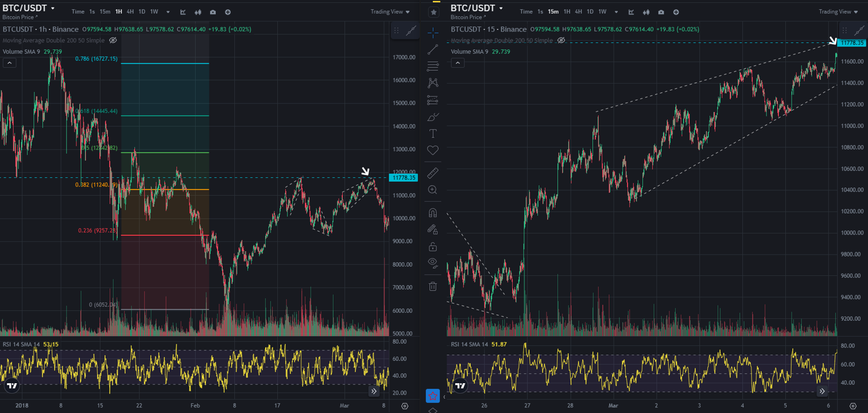Open indicators on the right chart toolbar

(631, 11)
